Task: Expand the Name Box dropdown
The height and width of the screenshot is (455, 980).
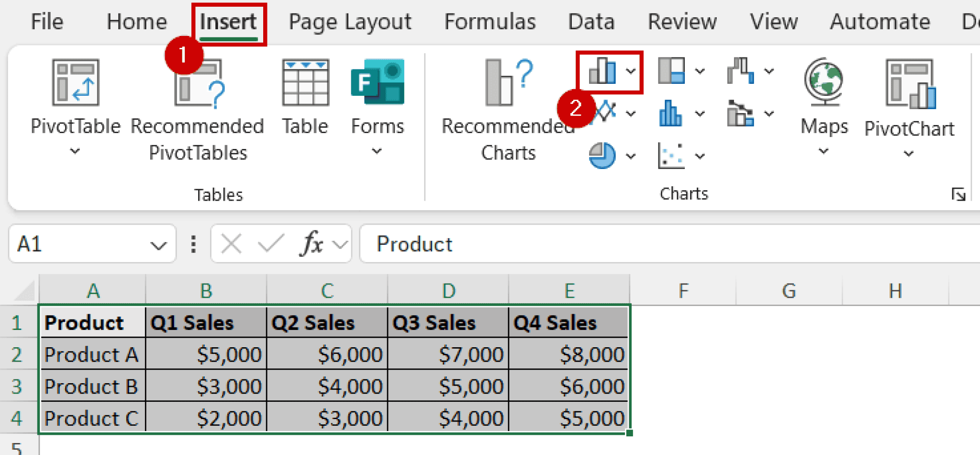Action: tap(158, 244)
